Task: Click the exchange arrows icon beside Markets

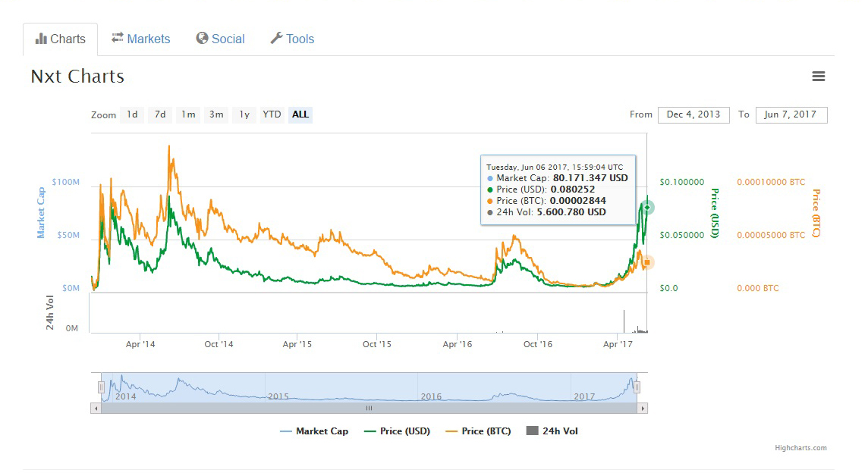Action: [x=118, y=38]
